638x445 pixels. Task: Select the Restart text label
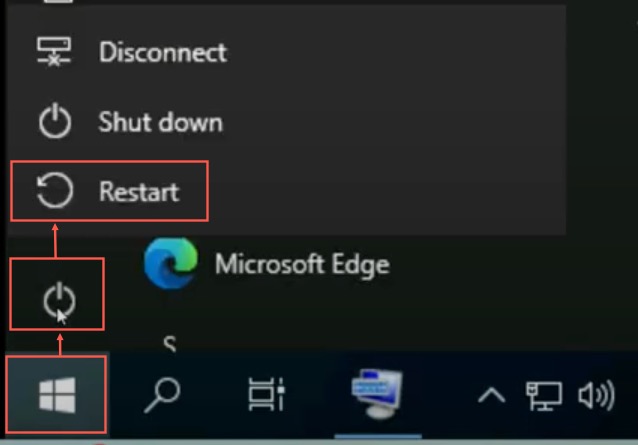pyautogui.click(x=138, y=191)
